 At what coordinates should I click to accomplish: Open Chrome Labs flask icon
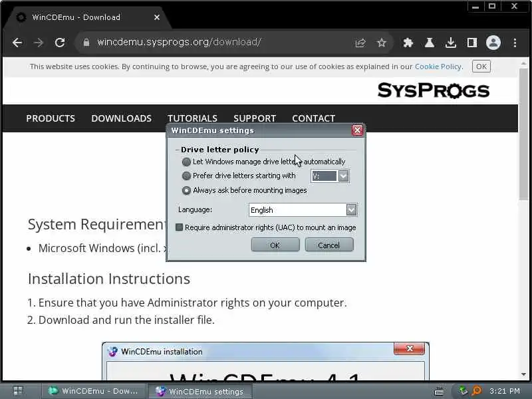429,43
